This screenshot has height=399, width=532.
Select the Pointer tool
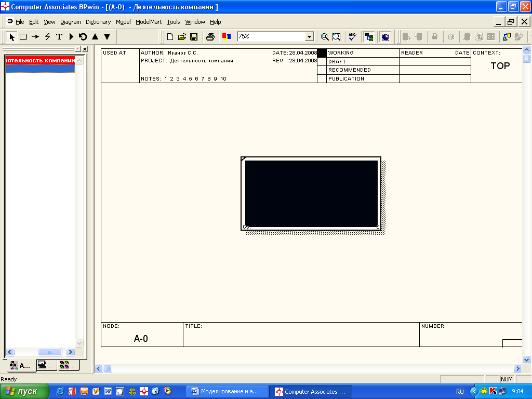click(x=12, y=37)
